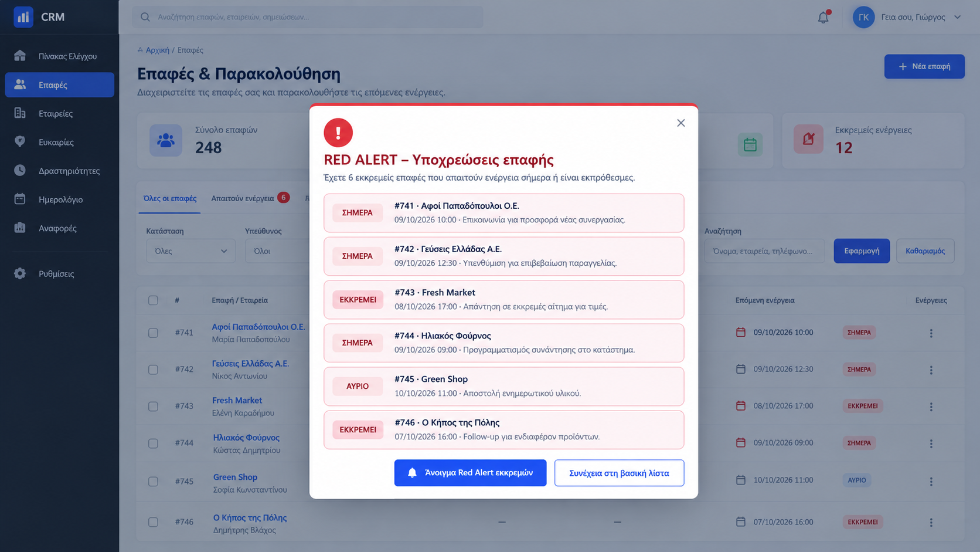Click the Αναφορές chart icon
980x552 pixels.
20,228
